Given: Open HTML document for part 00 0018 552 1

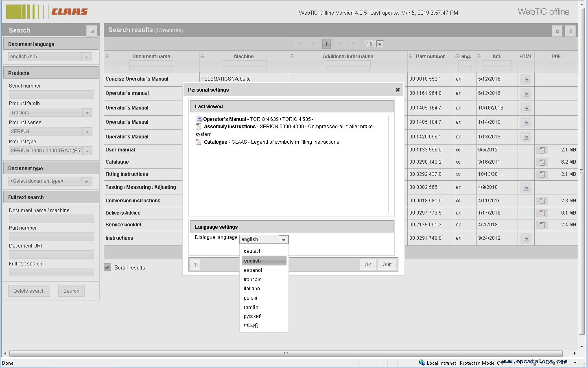Looking at the screenshot, I should [526, 79].
